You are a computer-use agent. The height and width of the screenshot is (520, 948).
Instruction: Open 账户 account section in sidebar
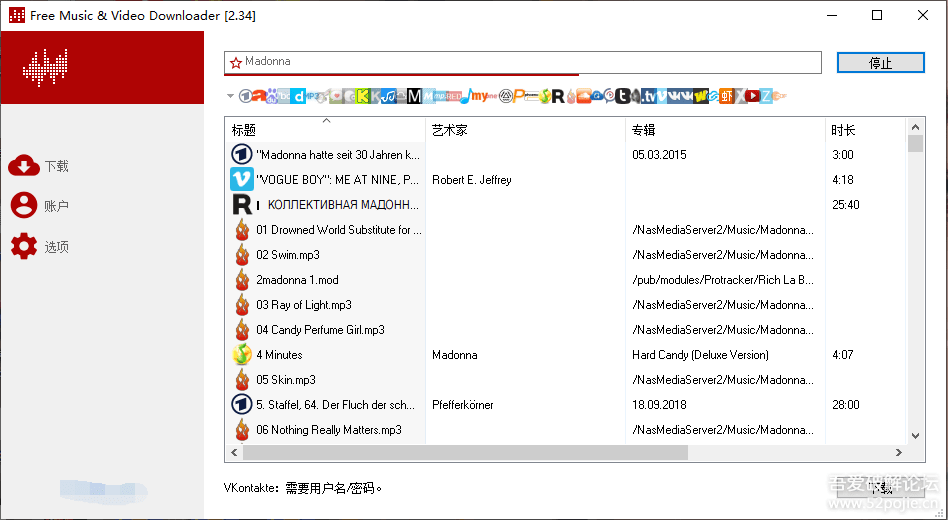(39, 206)
